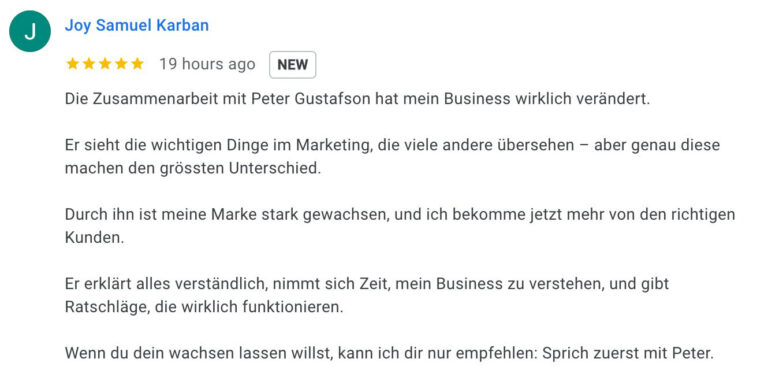Click the word Ratschläge in the review
The width and height of the screenshot is (768, 392).
click(x=108, y=307)
